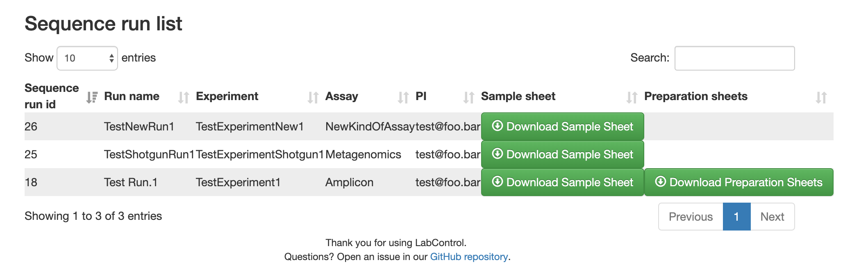Click the Assay column header
Screen dimensions: 868x274
342,96
